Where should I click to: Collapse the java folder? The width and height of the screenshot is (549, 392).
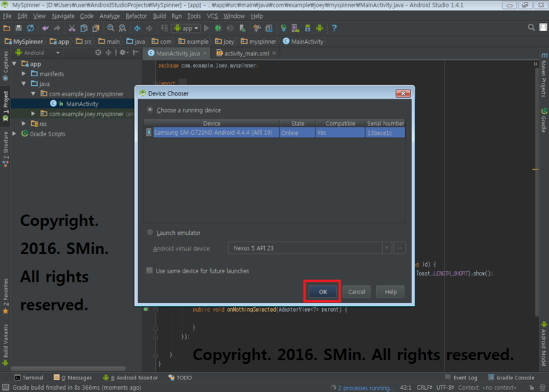point(24,84)
